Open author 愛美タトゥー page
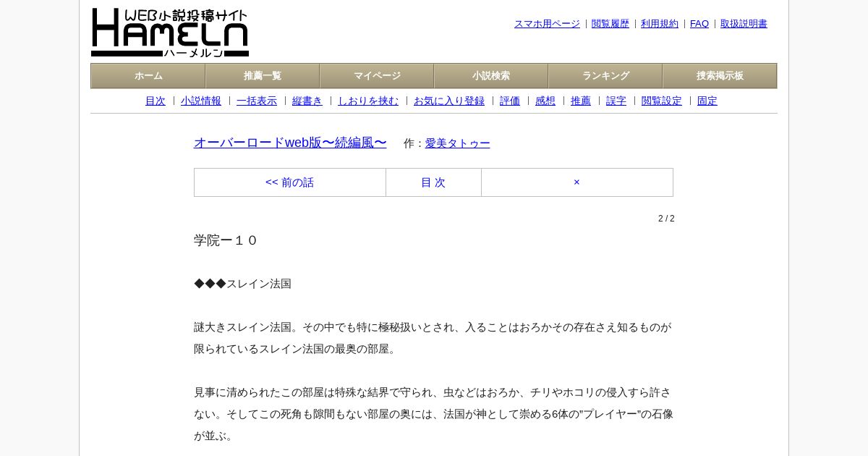The width and height of the screenshot is (868, 456). [458, 143]
